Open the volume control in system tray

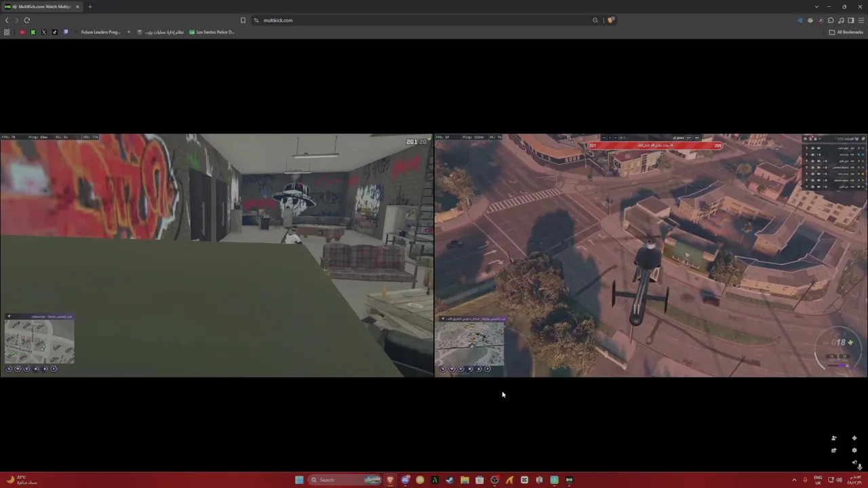[840, 480]
